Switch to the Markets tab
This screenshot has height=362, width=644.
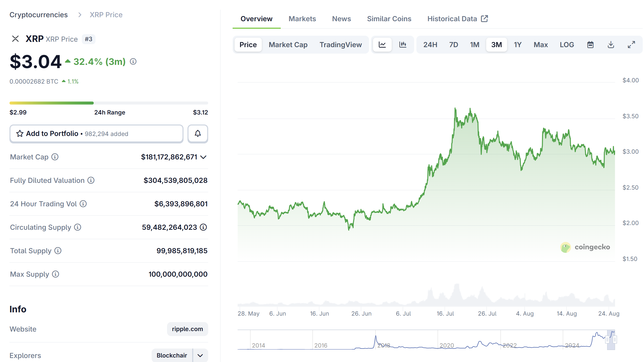coord(302,18)
